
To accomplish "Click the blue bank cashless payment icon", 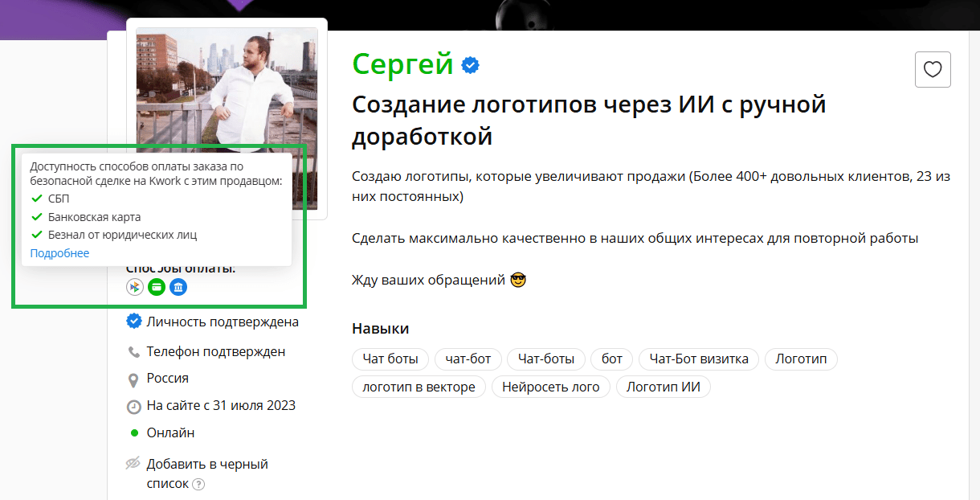I will coord(178,287).
